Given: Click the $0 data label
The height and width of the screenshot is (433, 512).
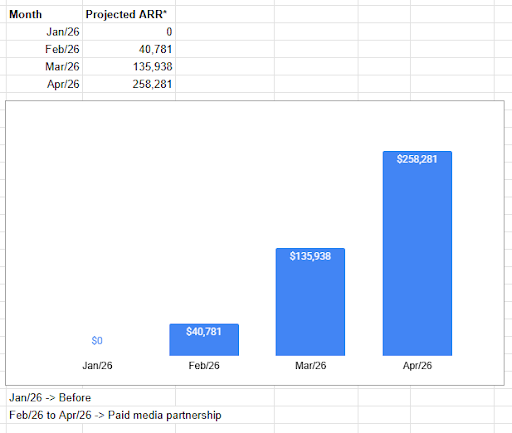Looking at the screenshot, I should [x=97, y=341].
